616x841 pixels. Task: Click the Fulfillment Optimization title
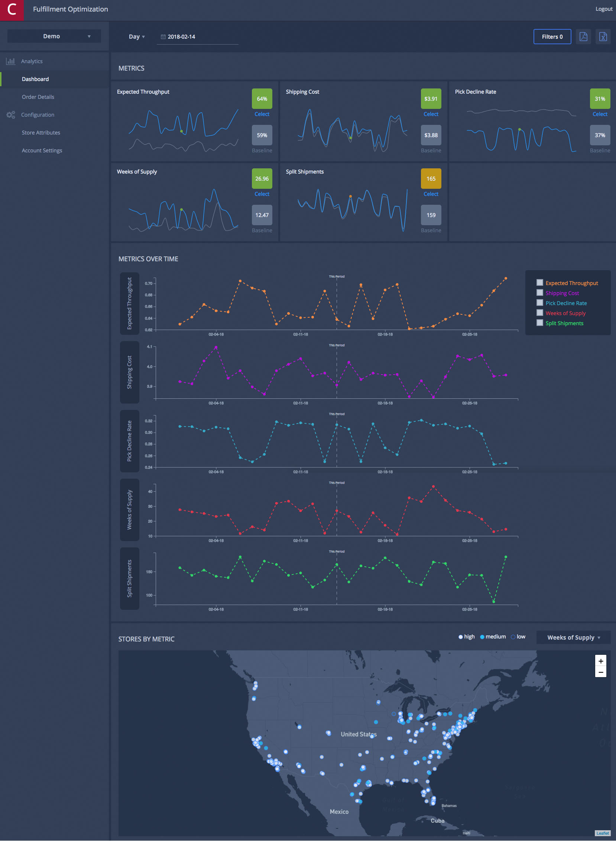[71, 9]
